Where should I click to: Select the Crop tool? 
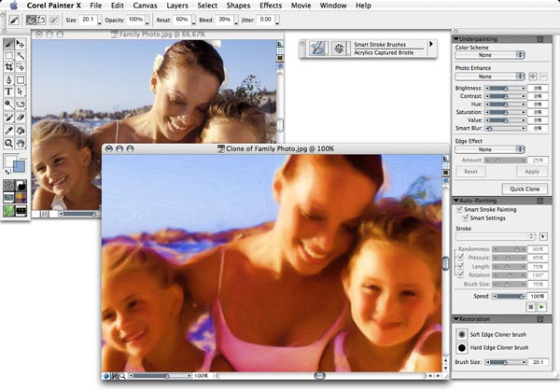9,68
